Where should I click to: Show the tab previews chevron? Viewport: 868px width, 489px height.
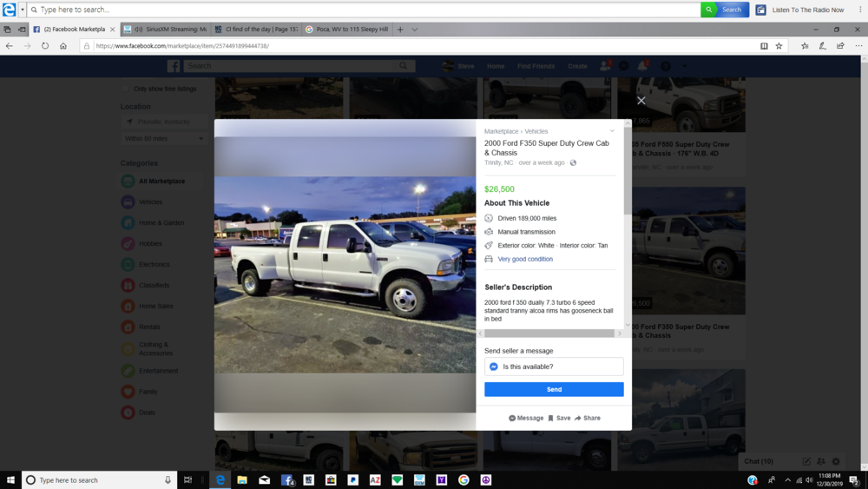(415, 30)
